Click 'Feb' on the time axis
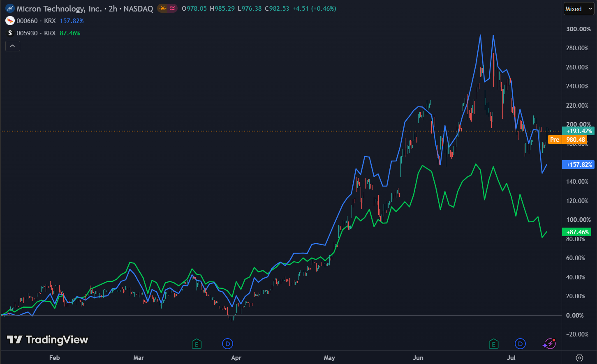The image size is (597, 364). click(x=54, y=358)
